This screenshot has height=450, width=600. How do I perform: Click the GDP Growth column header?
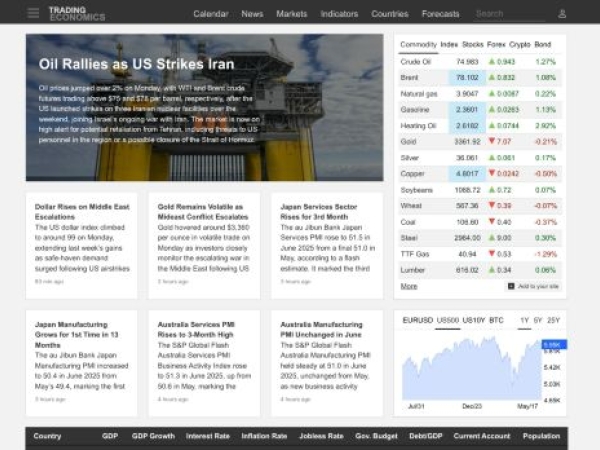(x=153, y=436)
